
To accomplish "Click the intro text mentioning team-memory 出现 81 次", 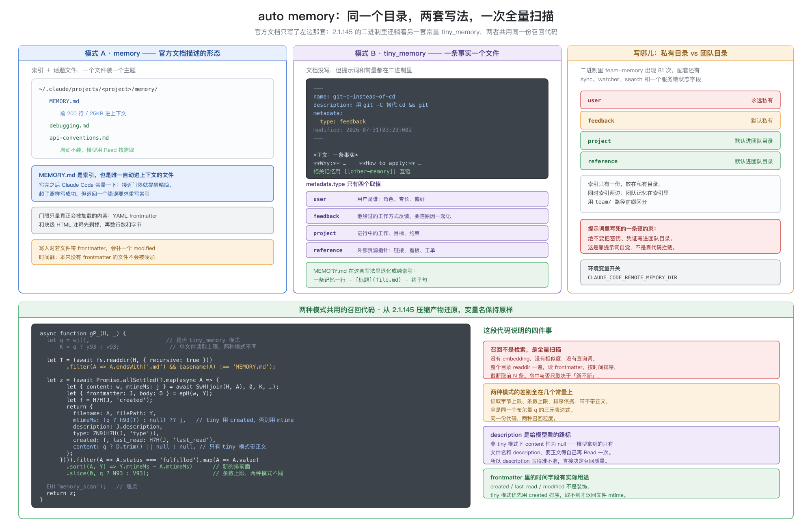I will coord(641,75).
